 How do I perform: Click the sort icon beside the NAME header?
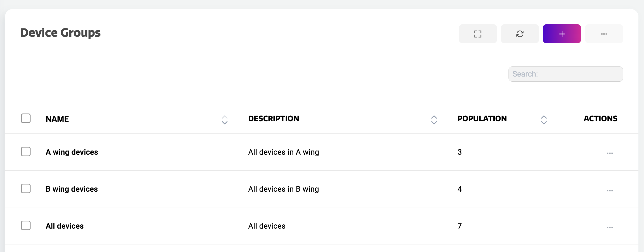point(225,120)
